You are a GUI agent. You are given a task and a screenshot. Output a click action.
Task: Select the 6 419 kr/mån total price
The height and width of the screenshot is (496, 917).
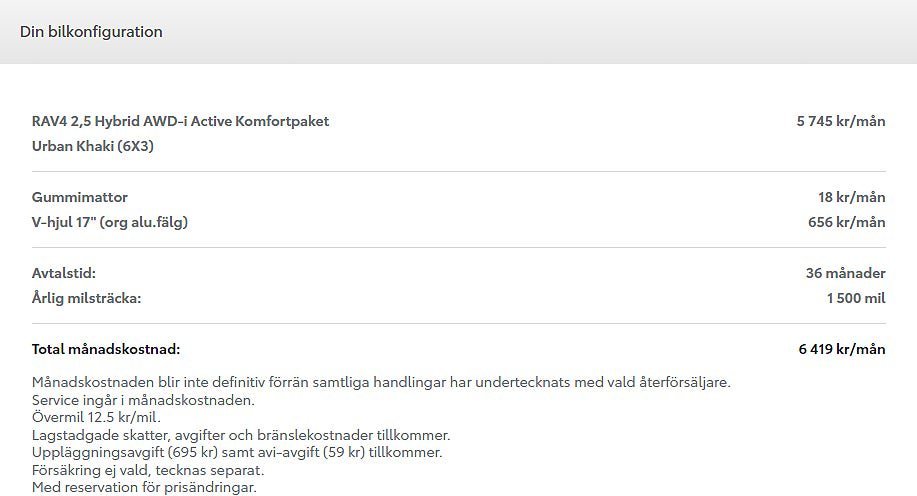click(x=841, y=350)
